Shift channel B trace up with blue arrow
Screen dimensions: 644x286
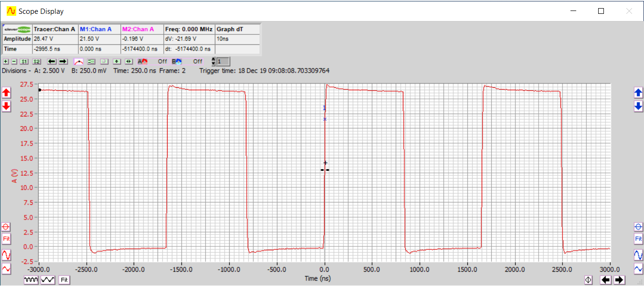tap(638, 93)
